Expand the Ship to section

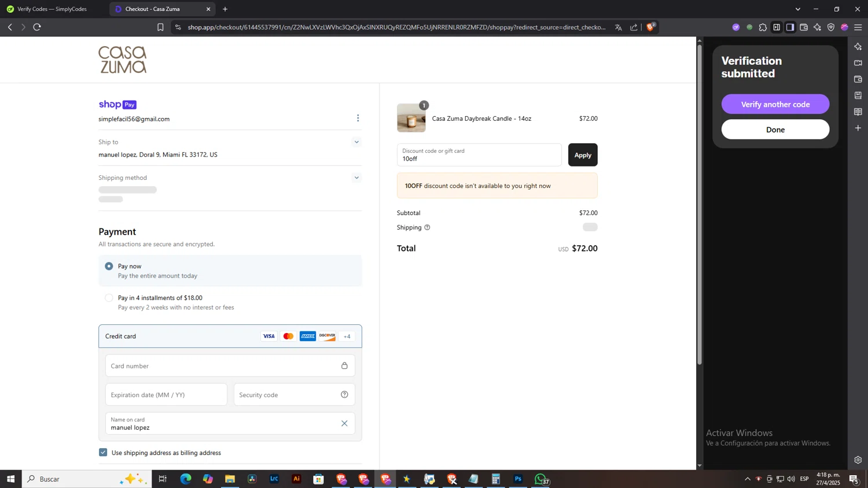(x=356, y=142)
